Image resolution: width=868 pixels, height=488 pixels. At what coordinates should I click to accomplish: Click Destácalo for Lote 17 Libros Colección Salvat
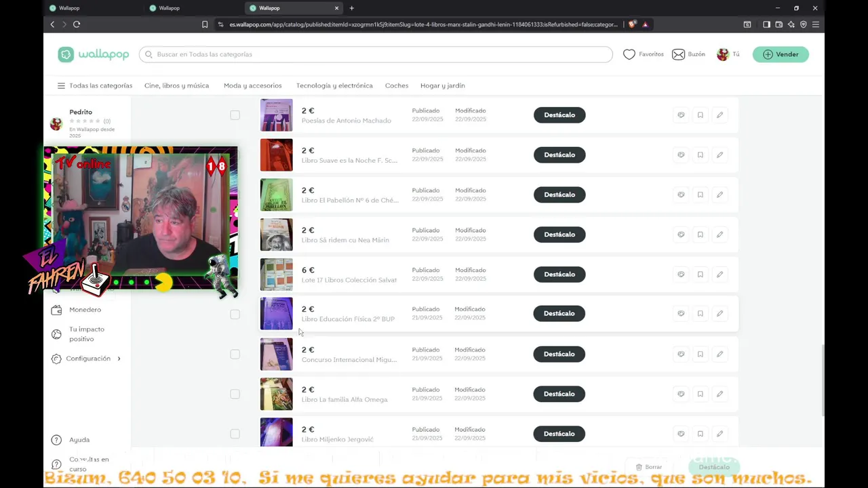pos(559,274)
